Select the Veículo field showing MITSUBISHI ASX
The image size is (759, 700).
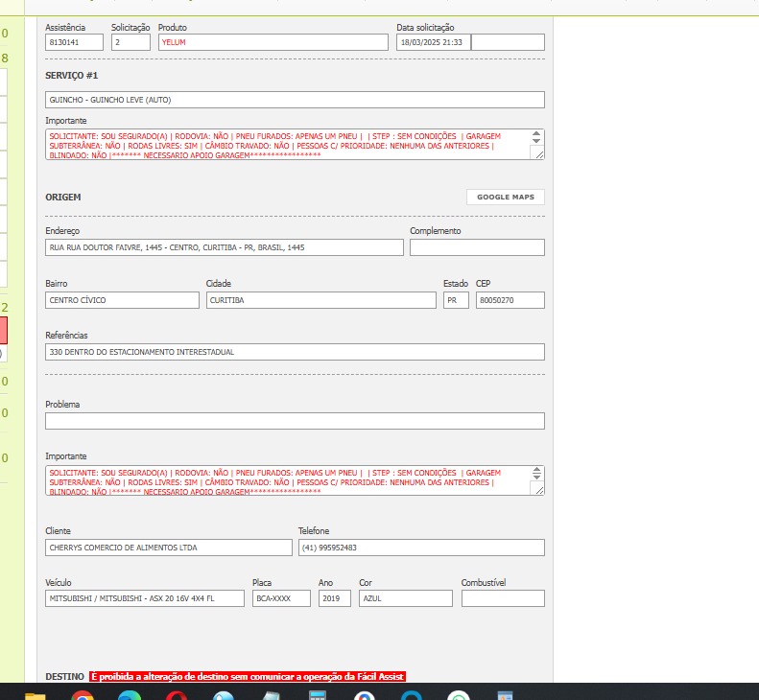145,598
